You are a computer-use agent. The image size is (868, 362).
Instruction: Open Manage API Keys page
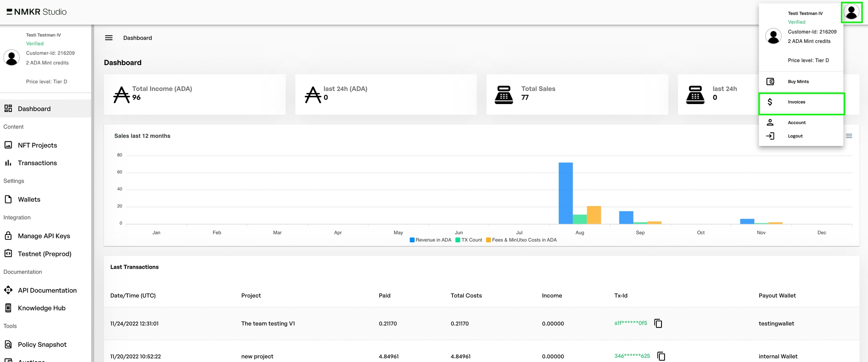pyautogui.click(x=44, y=236)
